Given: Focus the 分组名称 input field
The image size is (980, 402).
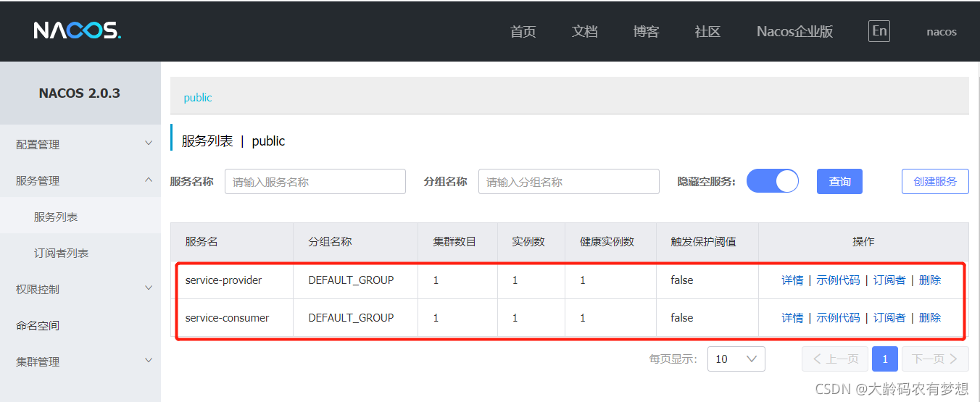Looking at the screenshot, I should coord(569,181).
